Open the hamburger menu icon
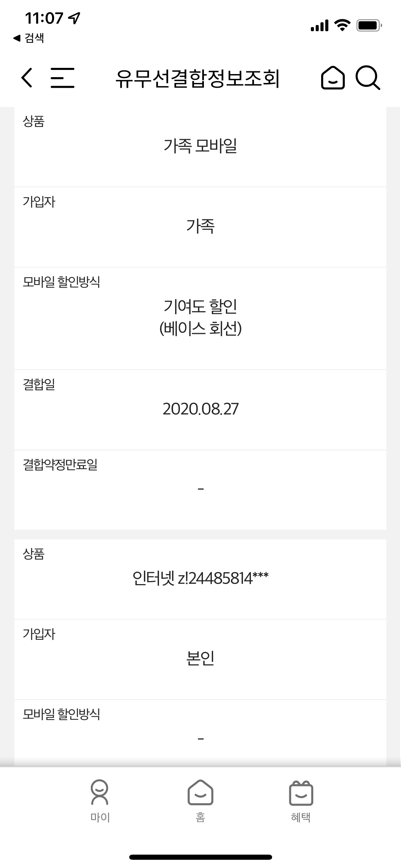Viewport: 401px width, 868px height. point(62,77)
